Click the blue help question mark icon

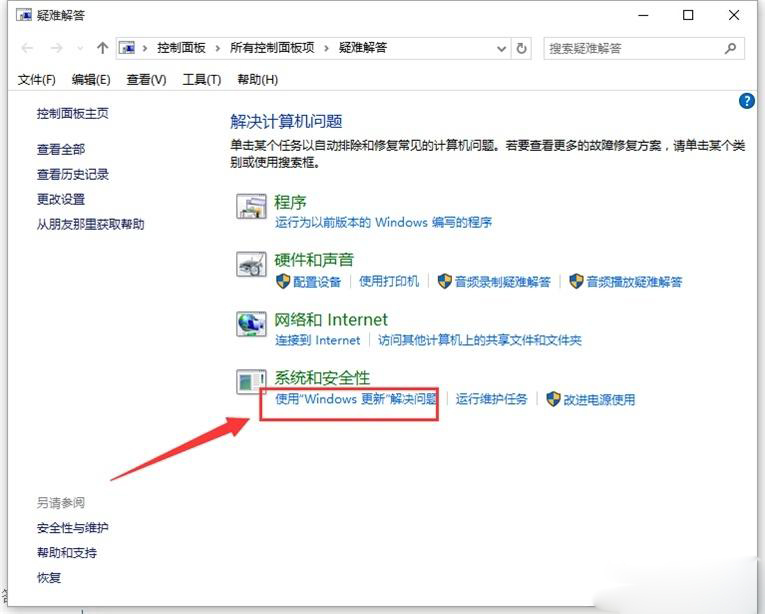pyautogui.click(x=746, y=101)
